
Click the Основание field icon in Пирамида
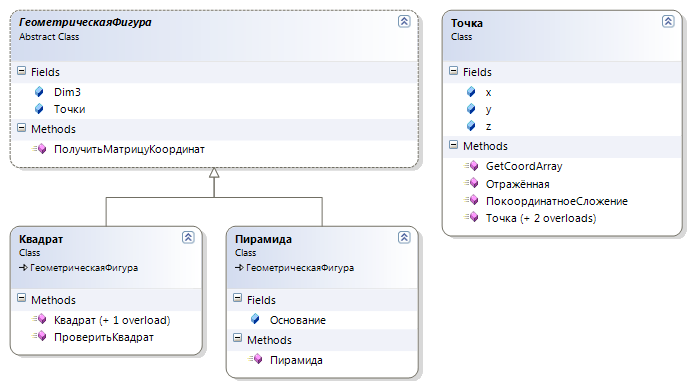click(255, 319)
